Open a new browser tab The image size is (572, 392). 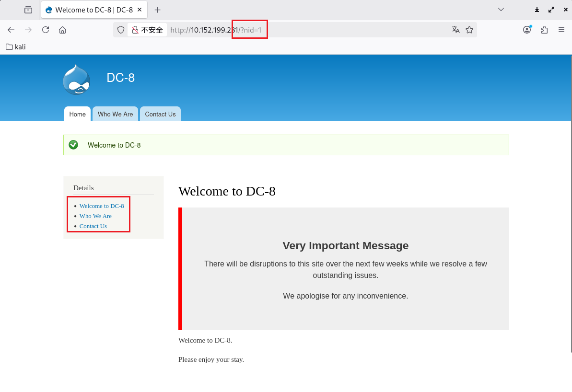[x=157, y=10]
